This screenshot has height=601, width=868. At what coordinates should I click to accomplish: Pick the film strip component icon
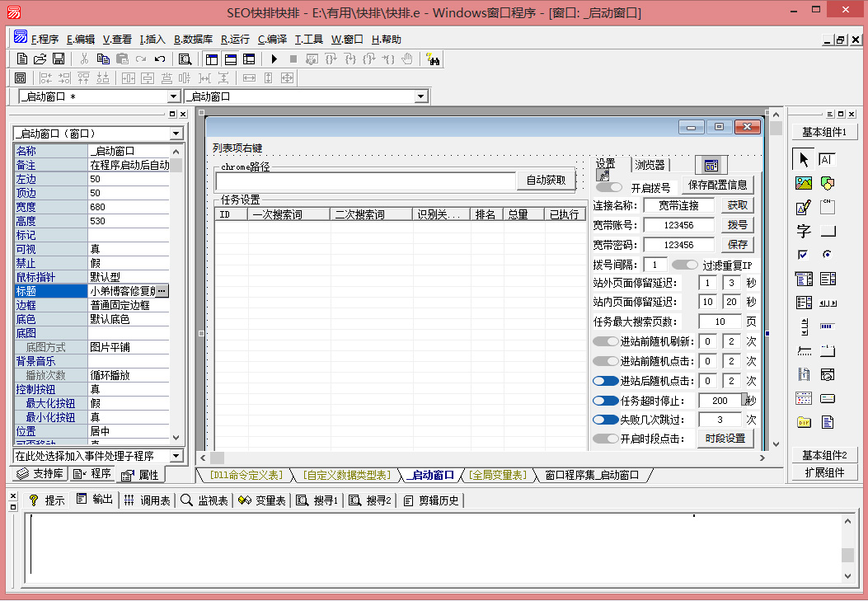[x=803, y=374]
